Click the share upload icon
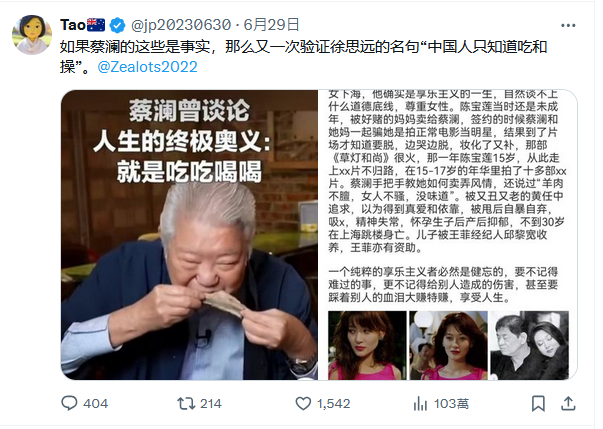This screenshot has height=429, width=603. point(568,403)
